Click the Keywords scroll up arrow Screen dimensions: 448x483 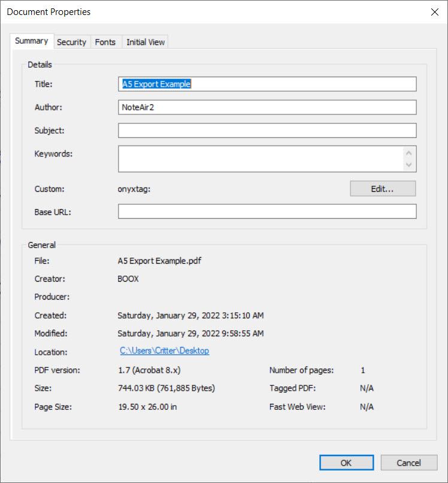408,153
